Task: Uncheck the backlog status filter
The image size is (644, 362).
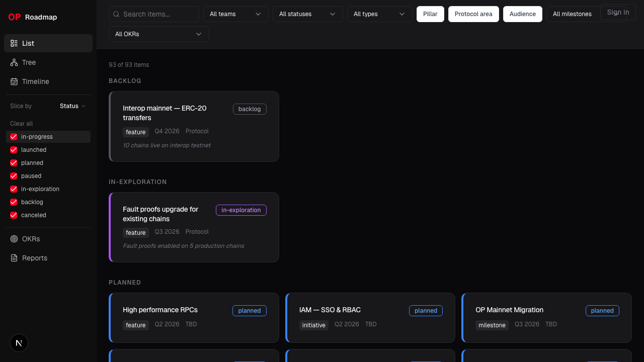Action: click(x=14, y=202)
